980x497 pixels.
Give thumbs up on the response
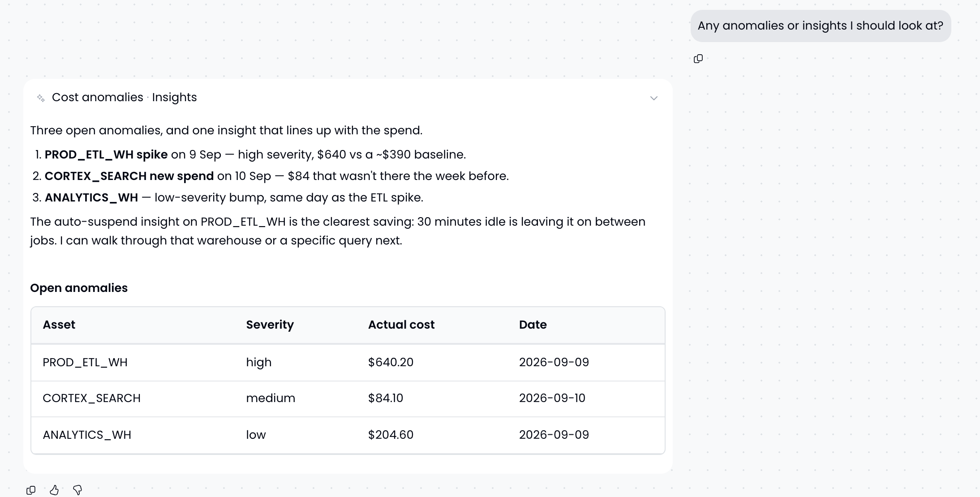(54, 490)
